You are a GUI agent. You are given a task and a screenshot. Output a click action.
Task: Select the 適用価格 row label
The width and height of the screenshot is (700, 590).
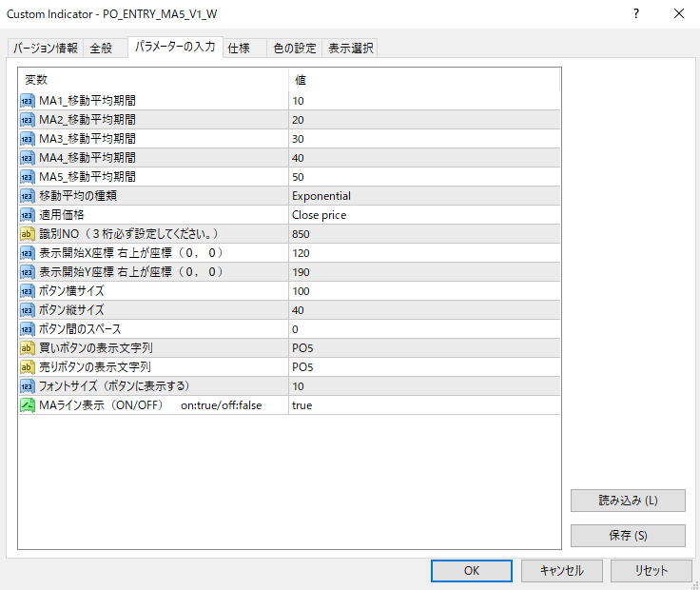(62, 215)
